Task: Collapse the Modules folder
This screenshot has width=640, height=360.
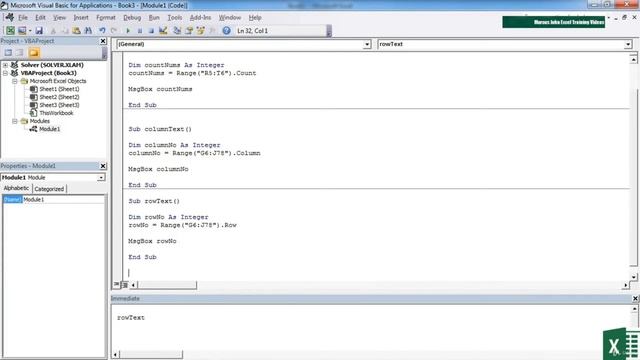Action: (15, 121)
